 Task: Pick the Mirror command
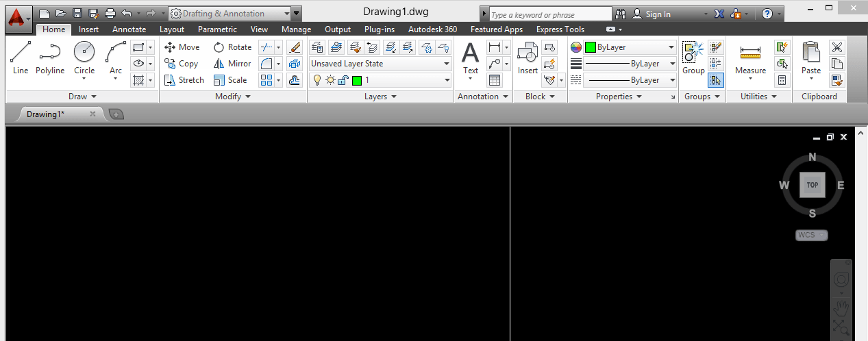point(233,64)
